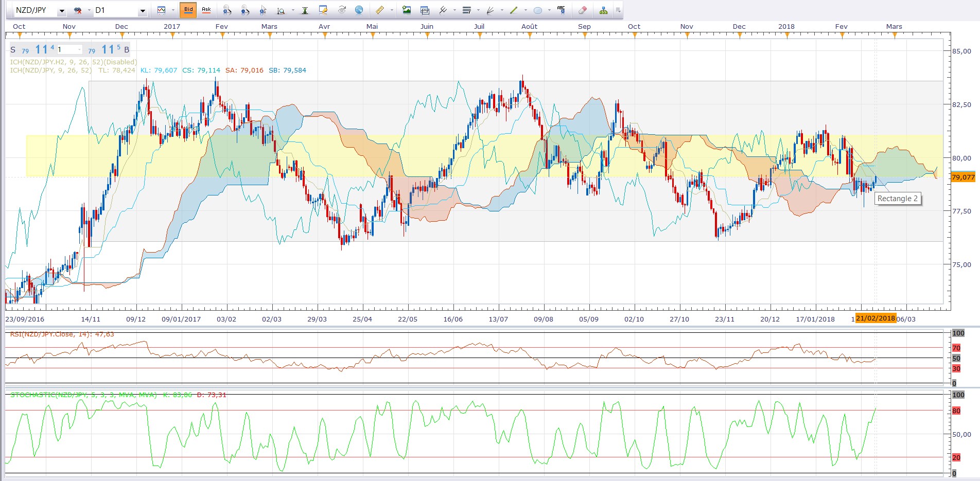Click the trade amount input field
The width and height of the screenshot is (980, 481).
69,49
